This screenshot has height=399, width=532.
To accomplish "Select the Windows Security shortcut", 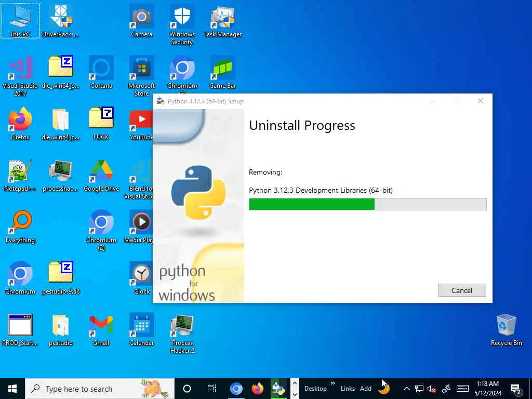I will click(x=182, y=25).
